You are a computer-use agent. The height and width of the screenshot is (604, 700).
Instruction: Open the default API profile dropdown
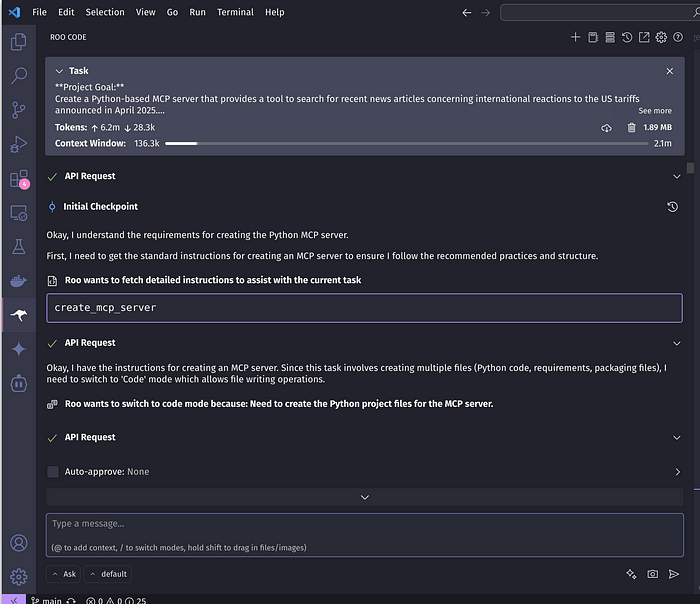pyautogui.click(x=108, y=574)
